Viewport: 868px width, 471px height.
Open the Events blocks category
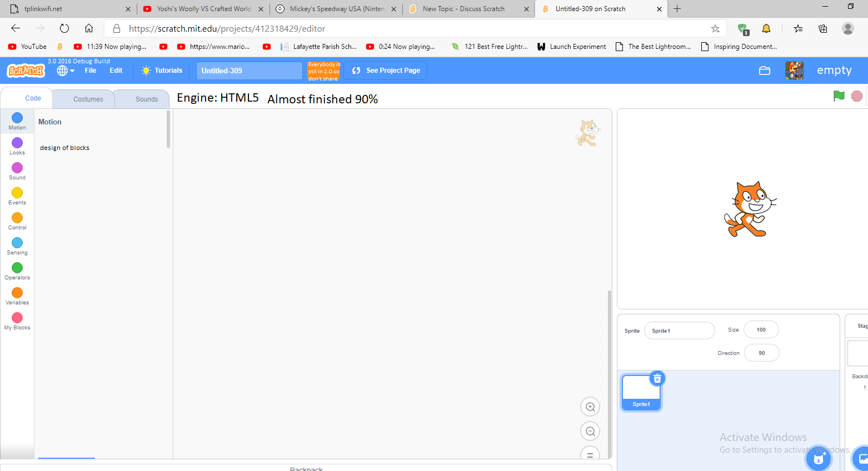click(17, 196)
